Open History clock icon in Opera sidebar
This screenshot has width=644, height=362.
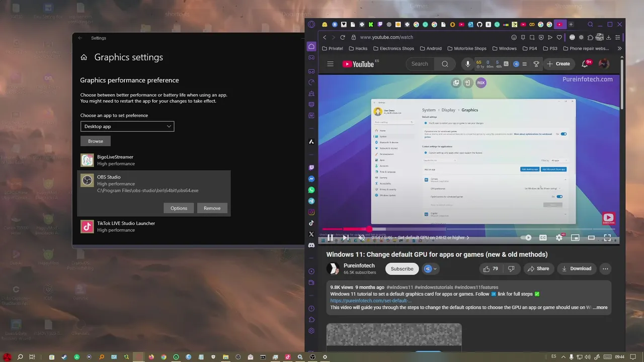pyautogui.click(x=311, y=309)
